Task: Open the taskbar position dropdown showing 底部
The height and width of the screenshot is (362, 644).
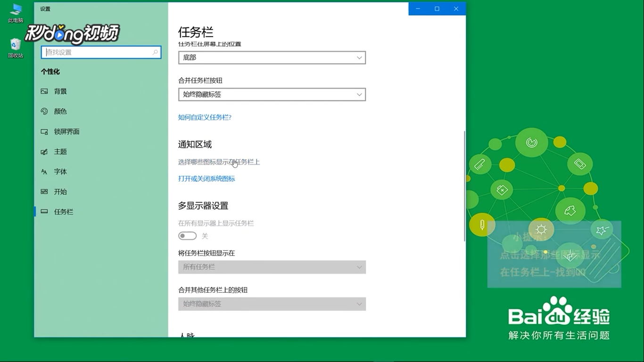Action: pyautogui.click(x=272, y=57)
